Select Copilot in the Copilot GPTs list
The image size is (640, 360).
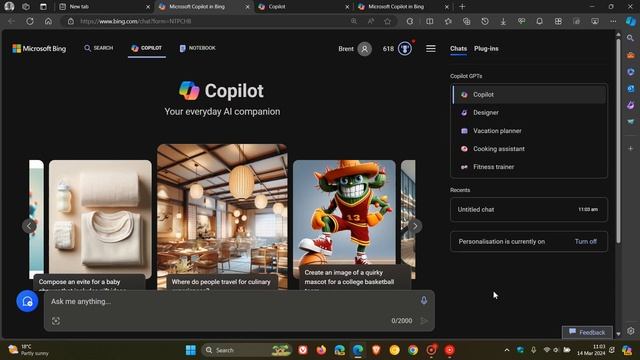[x=529, y=94]
